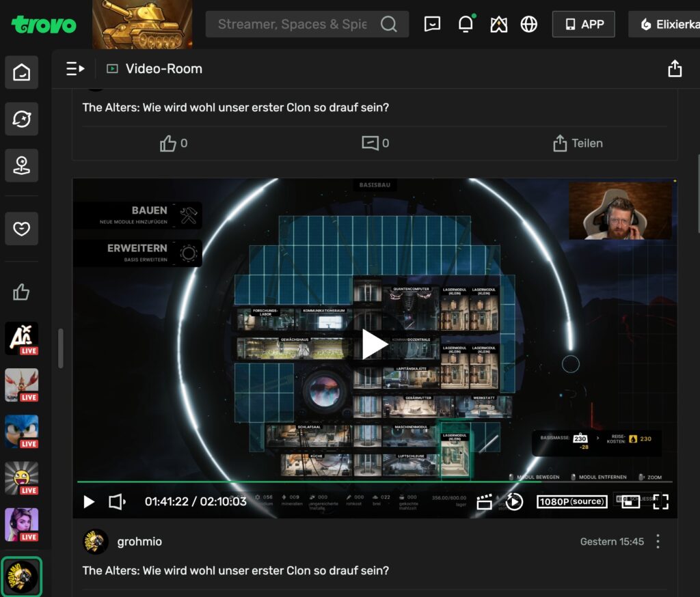Open the live channel with emoji face avatar

click(21, 478)
